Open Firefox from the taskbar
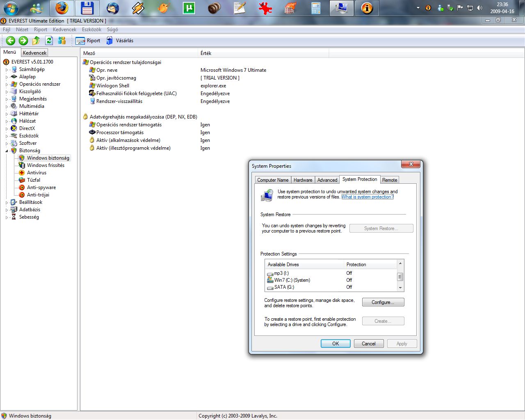Screen dimensions: 525x420 (62, 8)
